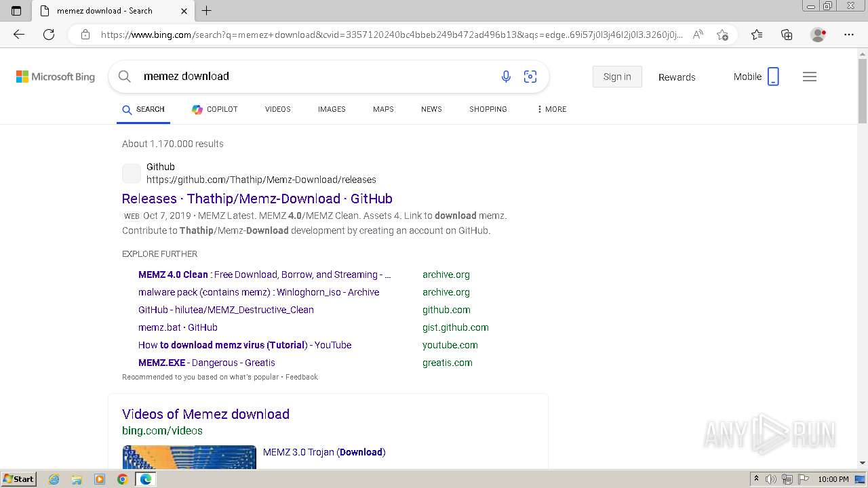868x488 pixels.
Task: Open the MEMZ 3.0 video thumbnail
Action: pos(189,457)
